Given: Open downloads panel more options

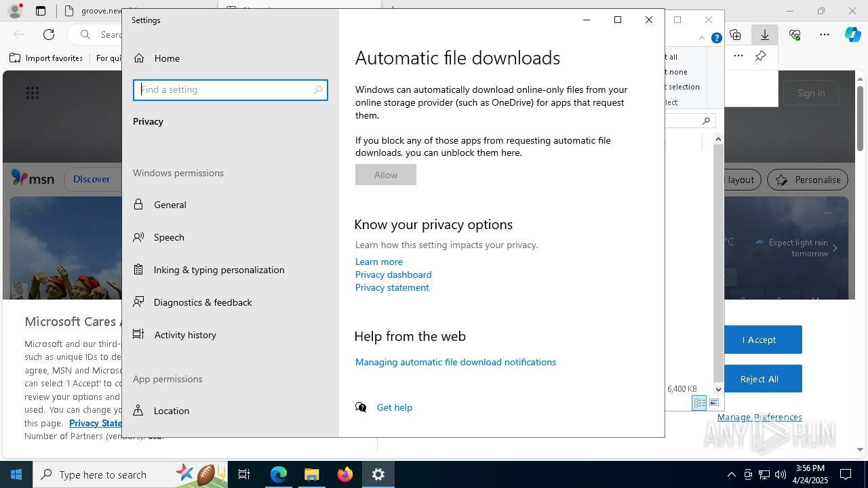Looking at the screenshot, I should click(738, 56).
